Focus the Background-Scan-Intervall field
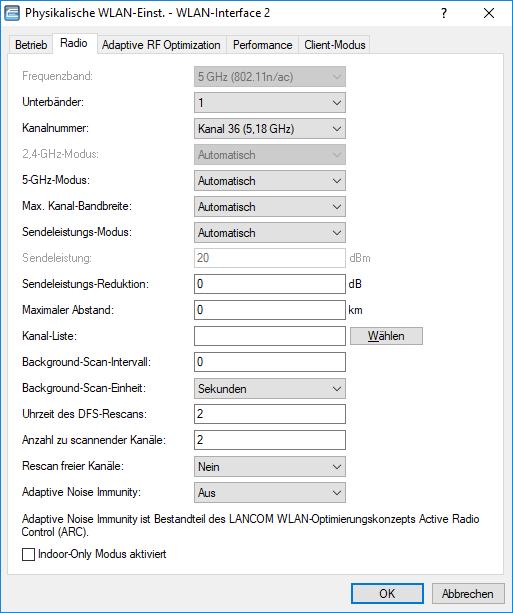This screenshot has height=613, width=513. click(270, 362)
